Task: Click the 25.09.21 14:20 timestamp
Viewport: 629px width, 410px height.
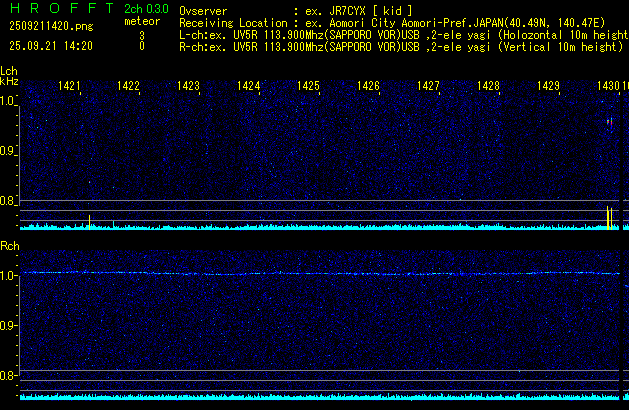Action: click(50, 46)
